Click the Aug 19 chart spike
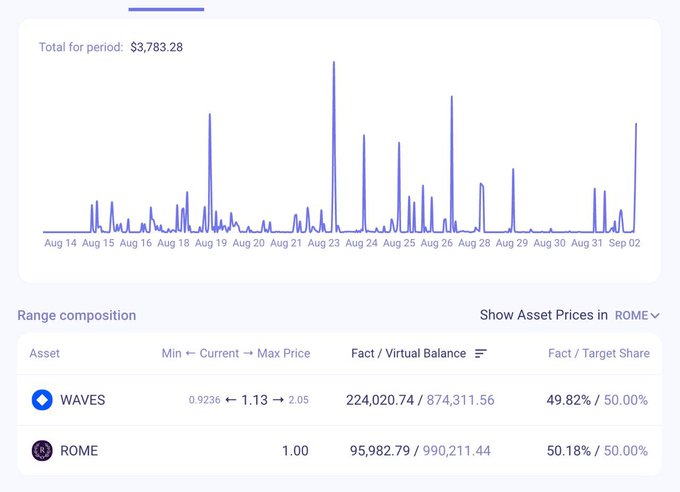This screenshot has height=492, width=680. (x=210, y=115)
